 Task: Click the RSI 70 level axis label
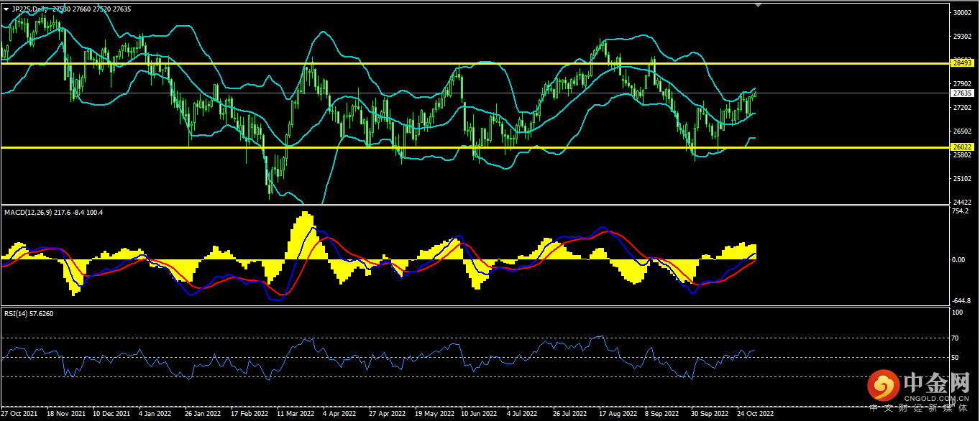coord(956,338)
